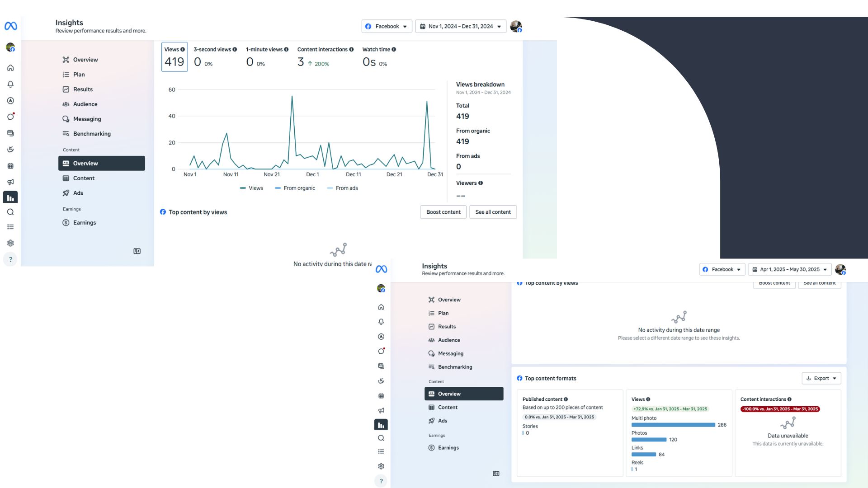Select the Views metric card showing 419
Viewport: 868px width, 488px height.
click(175, 57)
